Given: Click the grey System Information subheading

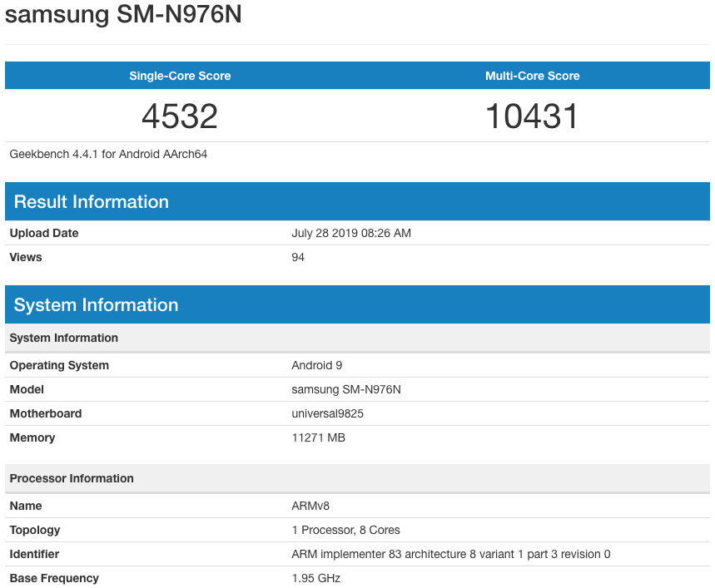Looking at the screenshot, I should pyautogui.click(x=64, y=338).
